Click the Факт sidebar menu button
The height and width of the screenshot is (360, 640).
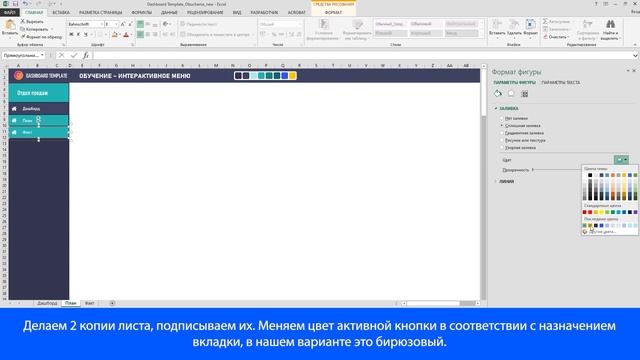(x=39, y=132)
